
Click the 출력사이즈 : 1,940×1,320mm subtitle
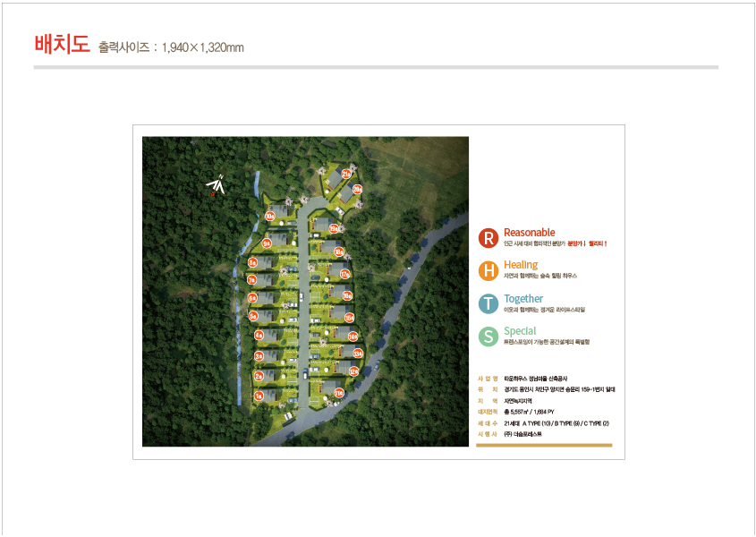tap(171, 47)
